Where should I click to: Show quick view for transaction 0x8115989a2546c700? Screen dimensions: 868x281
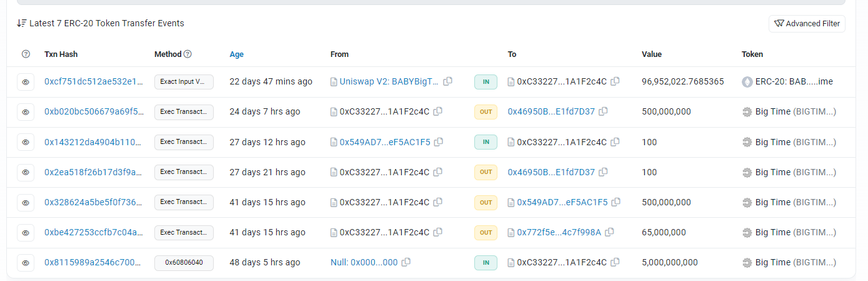(26, 262)
